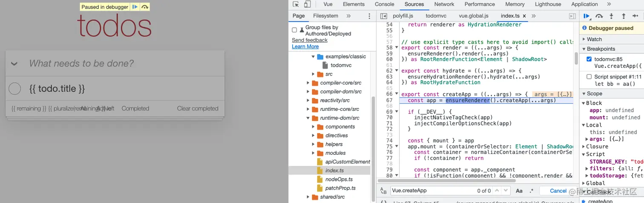The image size is (644, 203).
Task: Select index.ts in the file tree
Action: coord(335,171)
